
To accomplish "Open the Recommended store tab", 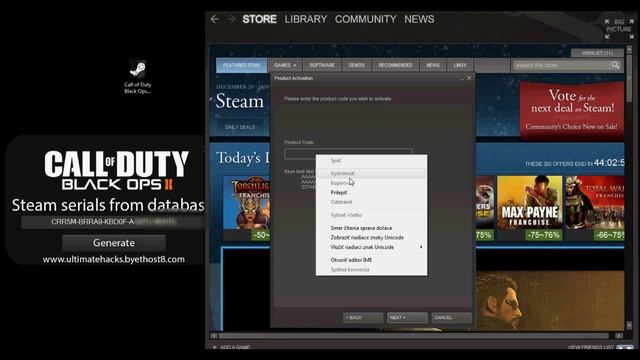I will [x=395, y=65].
